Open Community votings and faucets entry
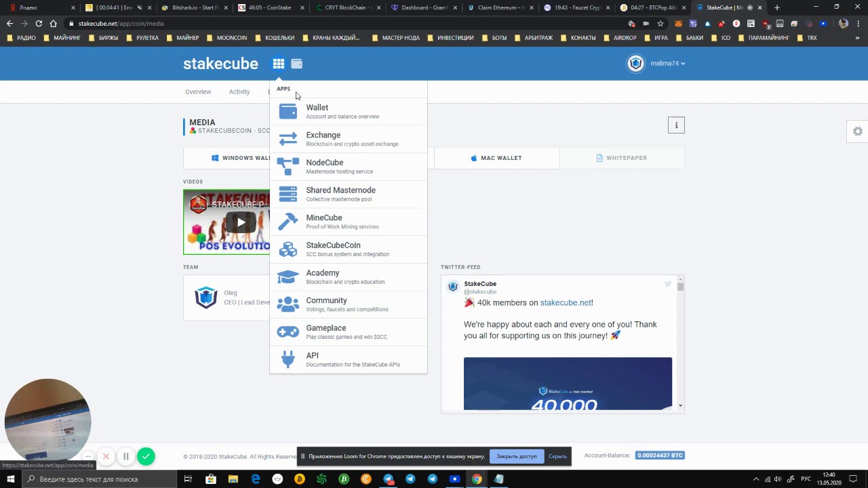The image size is (868, 488). click(349, 304)
